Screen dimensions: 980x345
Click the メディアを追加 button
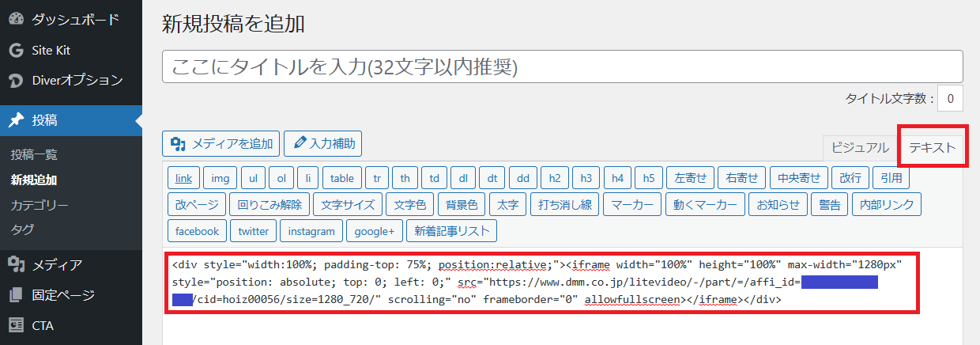[220, 143]
